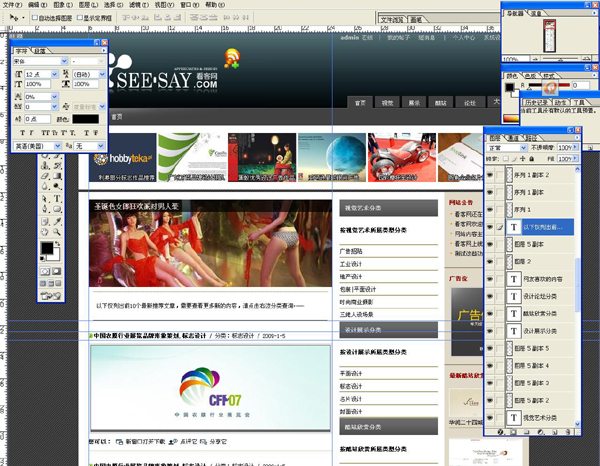Toggle lock transparent pixels
This screenshot has height=466, width=600.
click(506, 158)
